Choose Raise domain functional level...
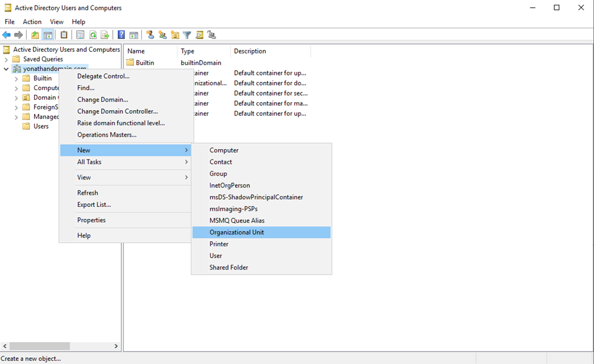The image size is (594, 364). coord(126,123)
